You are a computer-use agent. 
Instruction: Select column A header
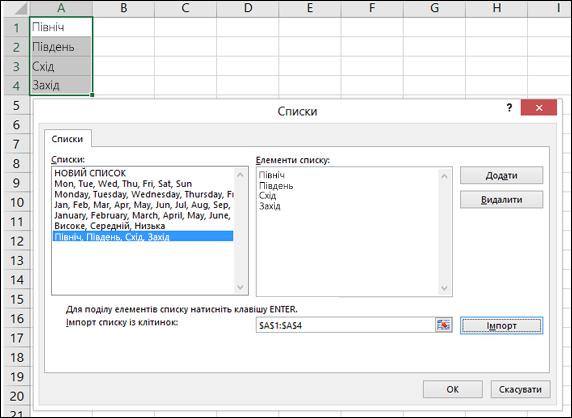(61, 8)
